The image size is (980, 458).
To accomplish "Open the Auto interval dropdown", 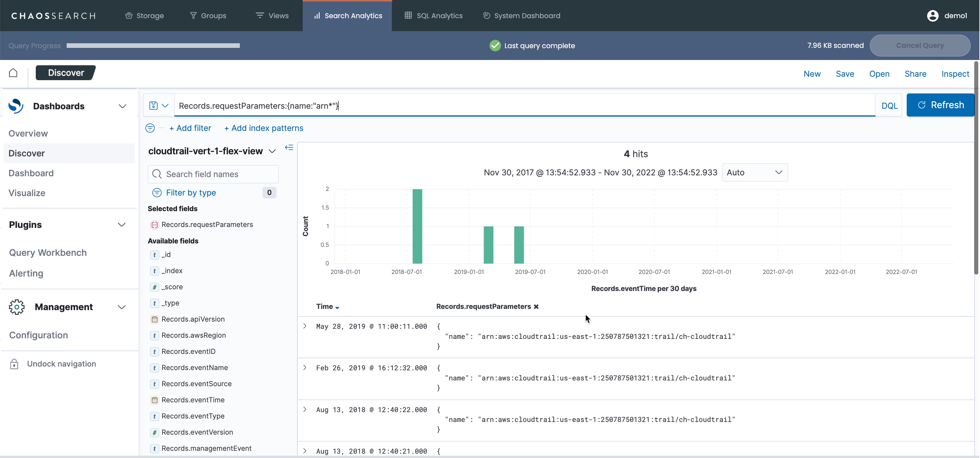I will coord(754,172).
